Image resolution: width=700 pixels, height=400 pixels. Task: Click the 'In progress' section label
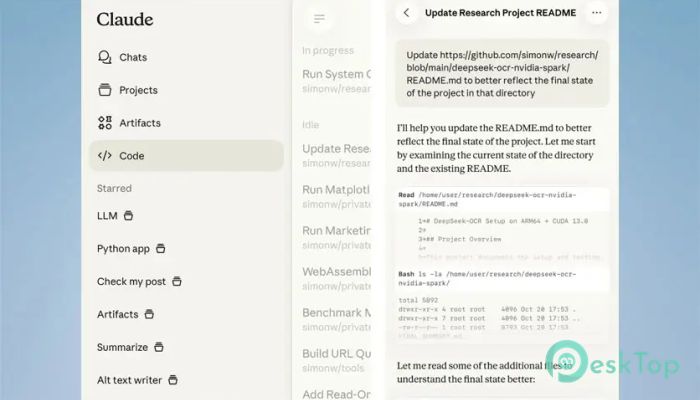pyautogui.click(x=328, y=51)
